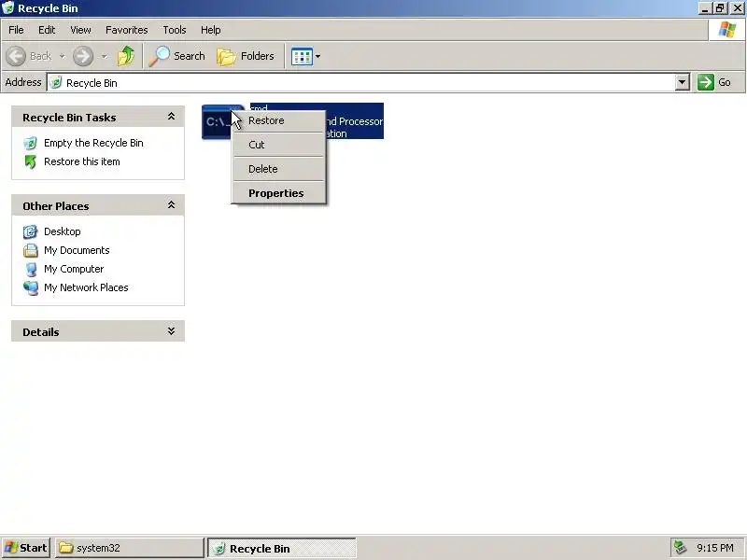Image resolution: width=747 pixels, height=560 pixels.
Task: Click the Search toolbar button
Action: point(176,56)
